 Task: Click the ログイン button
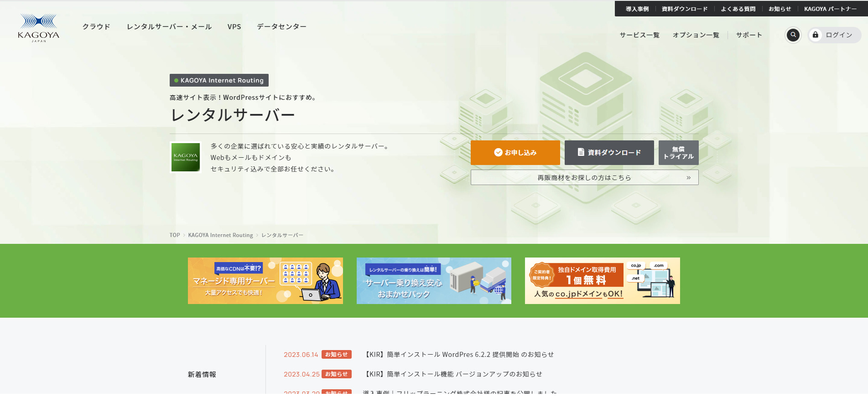point(834,35)
